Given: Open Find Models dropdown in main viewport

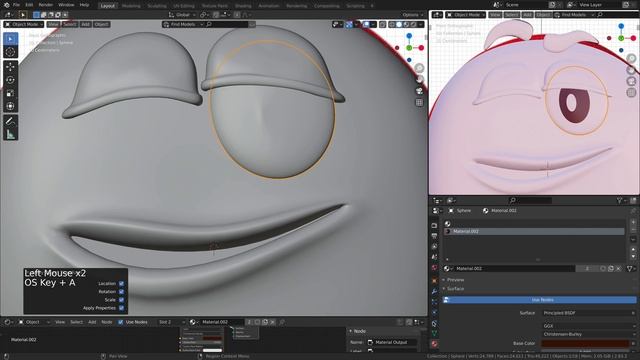Looking at the screenshot, I should tap(183, 24).
